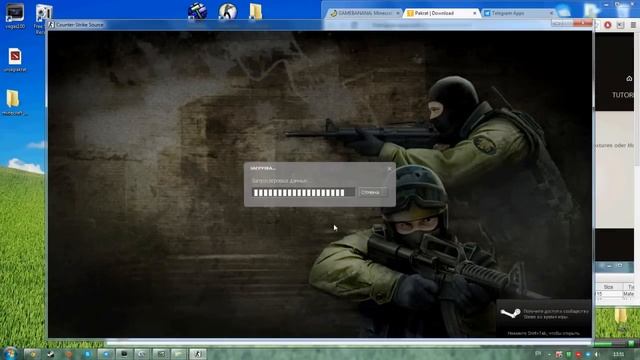Switch to the Telegram Apps browser tab

tap(518, 13)
